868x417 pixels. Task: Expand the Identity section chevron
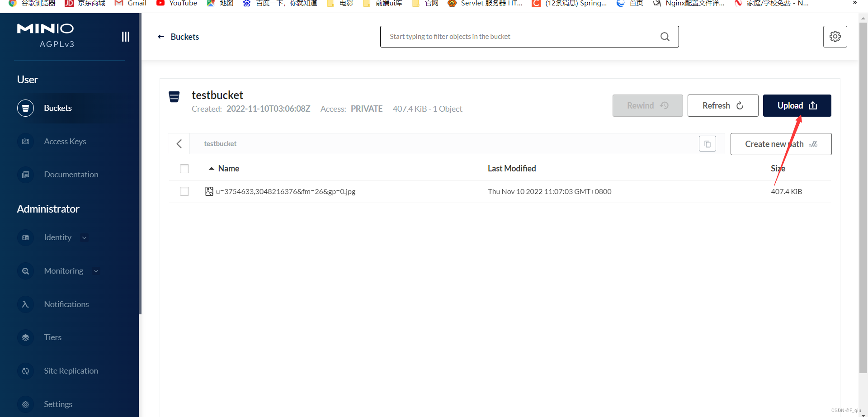84,237
